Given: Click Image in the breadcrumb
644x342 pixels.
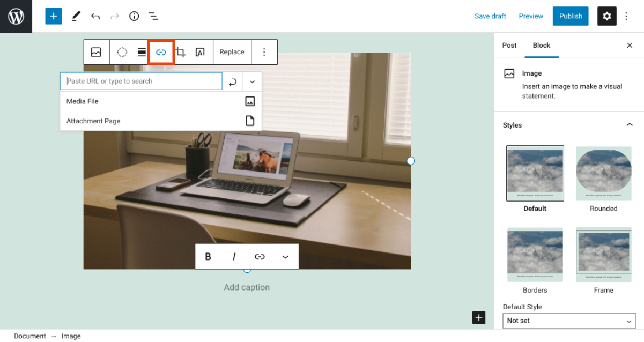Looking at the screenshot, I should click(71, 336).
